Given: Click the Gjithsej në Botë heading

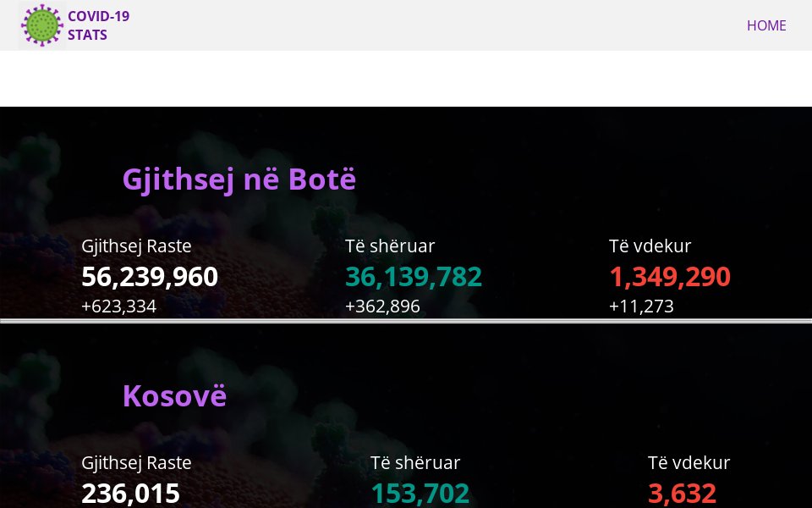Looking at the screenshot, I should tap(239, 179).
